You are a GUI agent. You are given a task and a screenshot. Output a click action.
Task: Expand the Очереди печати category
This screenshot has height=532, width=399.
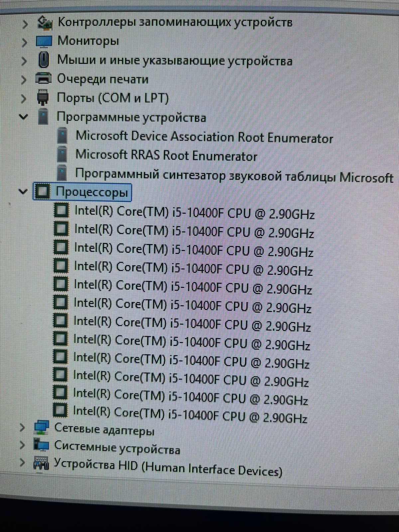pos(23,80)
